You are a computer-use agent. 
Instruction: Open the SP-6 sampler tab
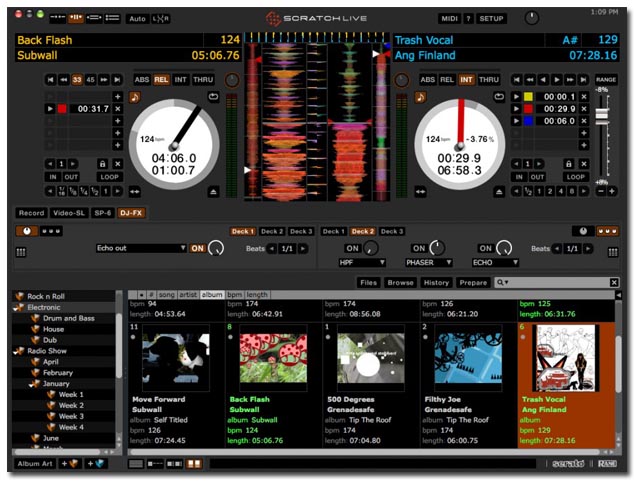pyautogui.click(x=103, y=213)
